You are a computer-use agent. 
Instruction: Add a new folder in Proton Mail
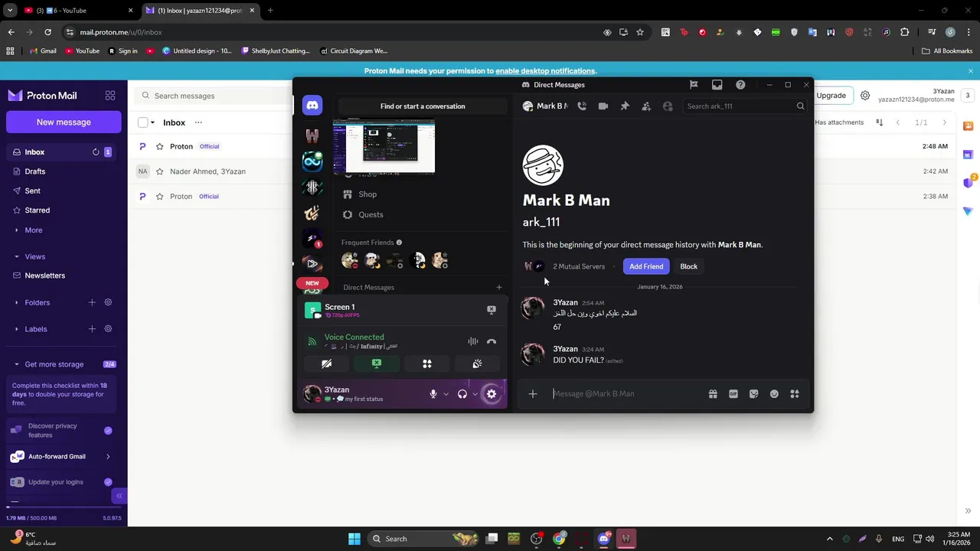[x=92, y=302]
